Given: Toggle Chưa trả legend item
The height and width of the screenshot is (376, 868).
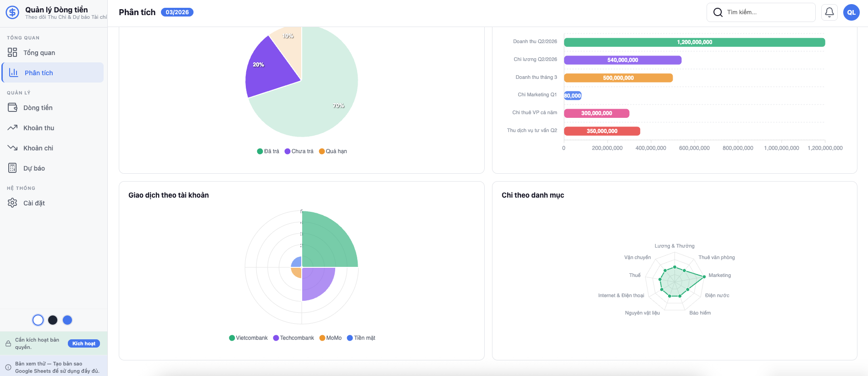Looking at the screenshot, I should coord(299,151).
